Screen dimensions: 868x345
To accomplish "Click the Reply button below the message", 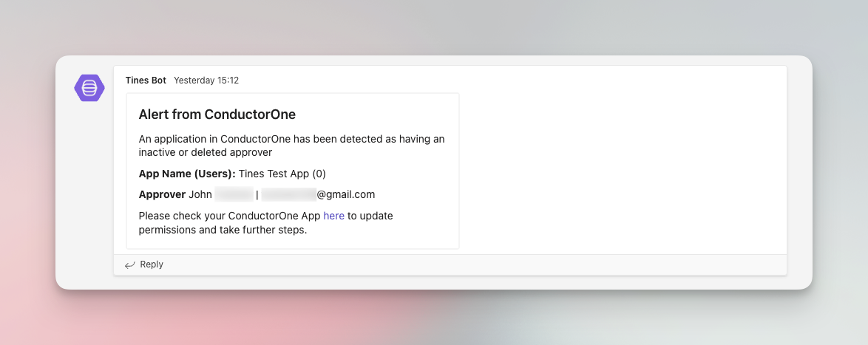I will (144, 264).
